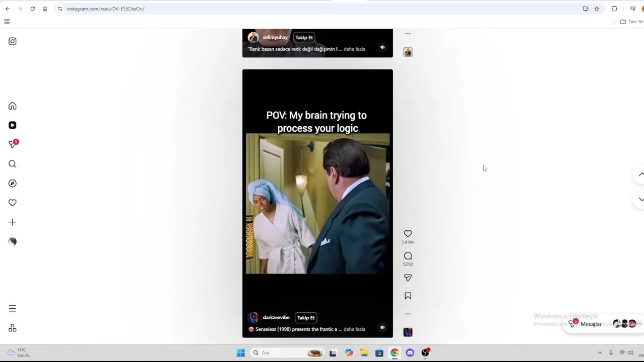
Task: Open darkzeevibe profile picture
Action: (x=253, y=318)
